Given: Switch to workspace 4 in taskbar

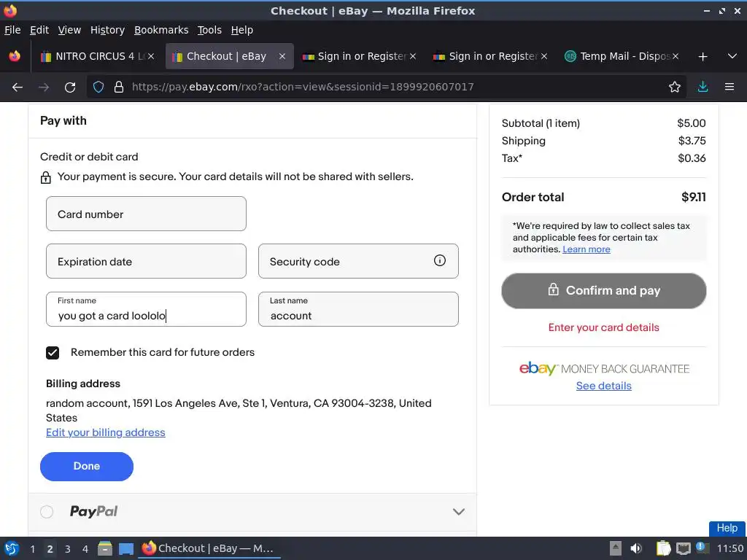Looking at the screenshot, I should [85, 549].
